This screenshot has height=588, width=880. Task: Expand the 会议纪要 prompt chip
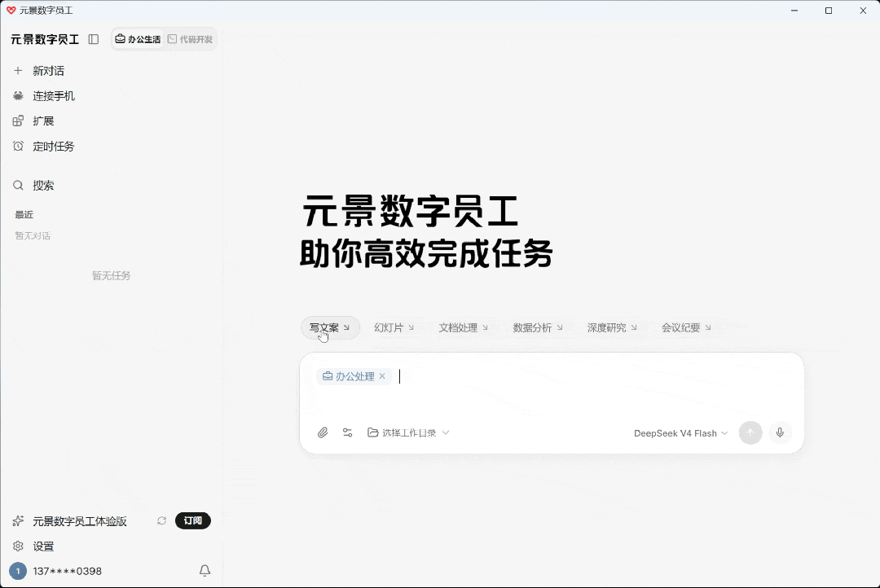click(x=686, y=327)
